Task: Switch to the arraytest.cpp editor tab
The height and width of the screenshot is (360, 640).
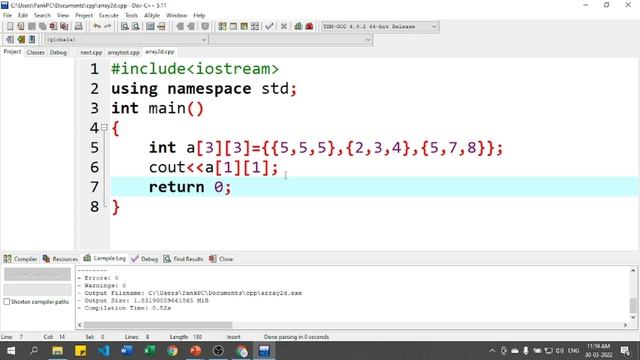Action: pyautogui.click(x=124, y=52)
